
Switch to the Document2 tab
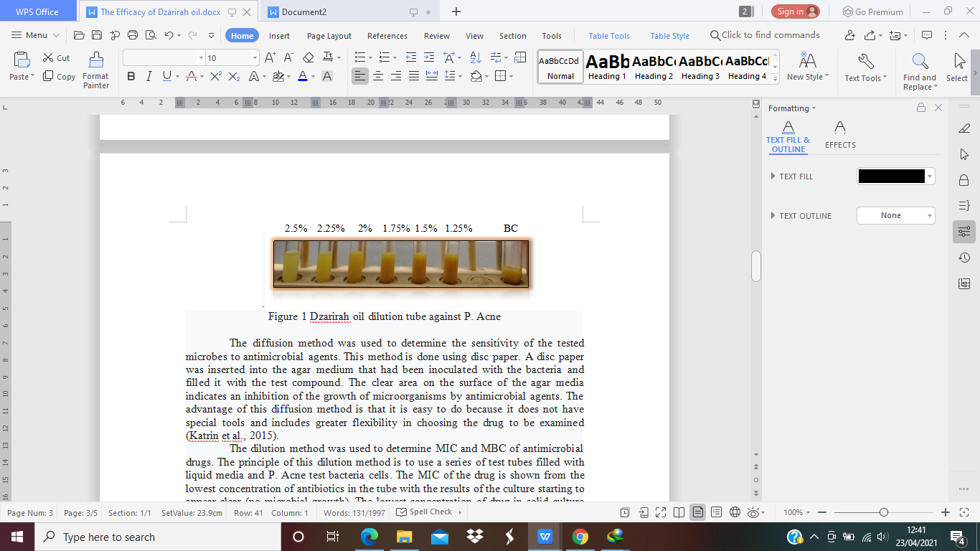point(304,11)
